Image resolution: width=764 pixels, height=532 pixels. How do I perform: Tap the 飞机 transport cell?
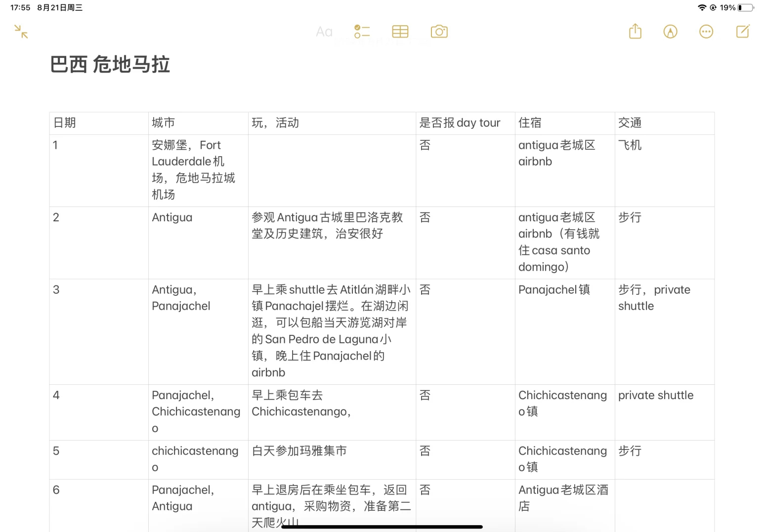(x=665, y=170)
